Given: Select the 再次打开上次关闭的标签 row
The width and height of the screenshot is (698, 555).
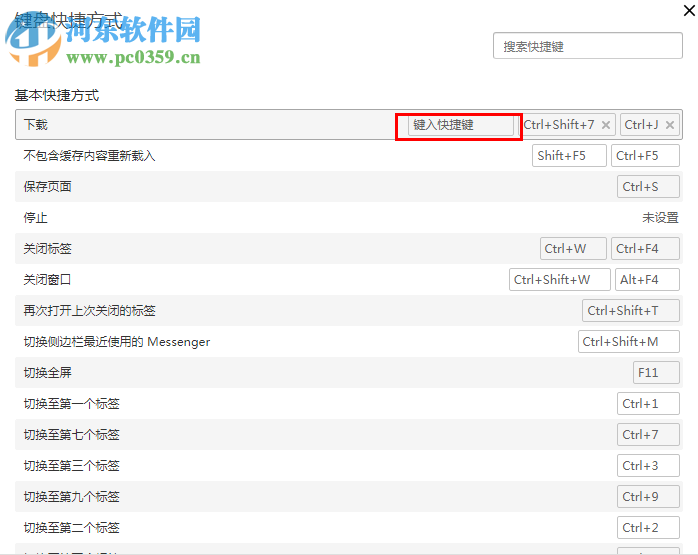Looking at the screenshot, I should [349, 311].
